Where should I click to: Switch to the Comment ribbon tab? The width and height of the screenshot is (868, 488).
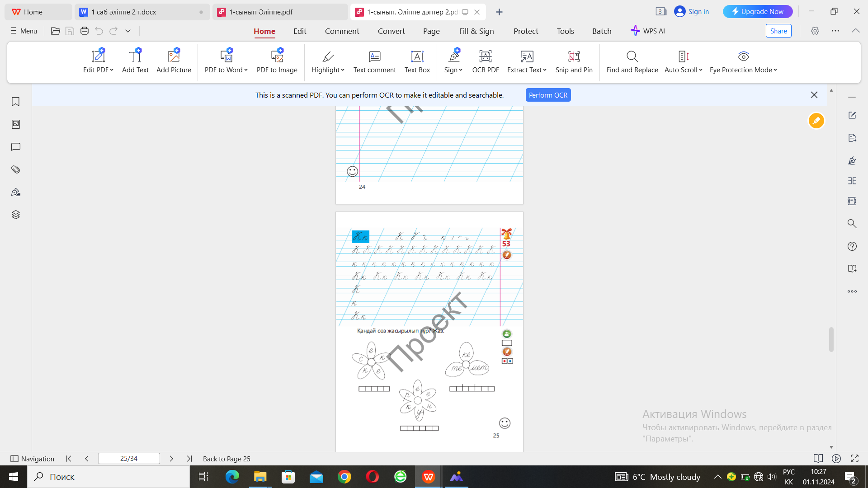pos(342,31)
